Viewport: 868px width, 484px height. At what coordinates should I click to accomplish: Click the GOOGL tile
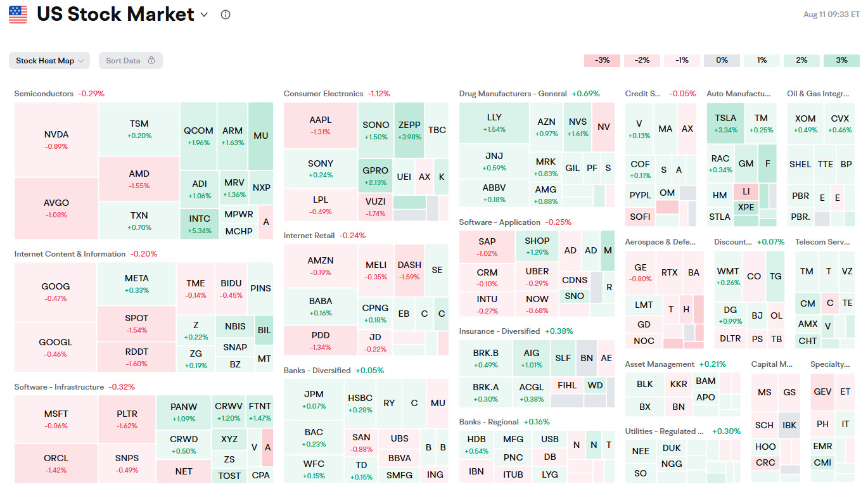56,347
